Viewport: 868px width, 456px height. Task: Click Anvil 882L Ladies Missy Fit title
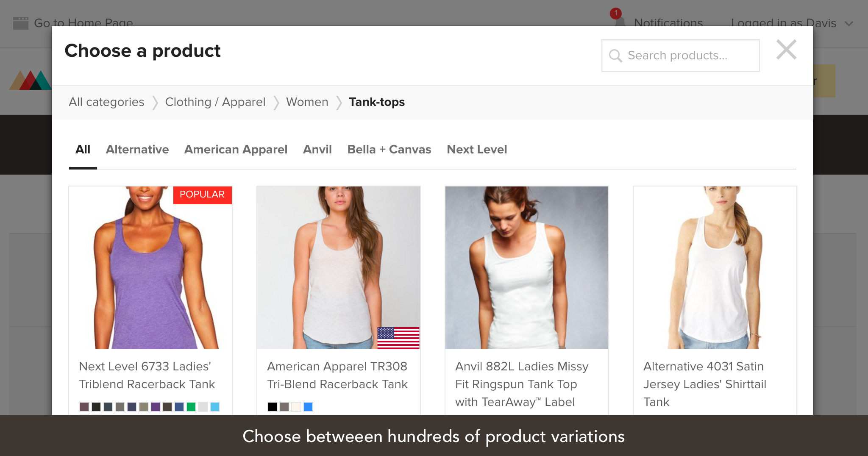click(x=522, y=384)
